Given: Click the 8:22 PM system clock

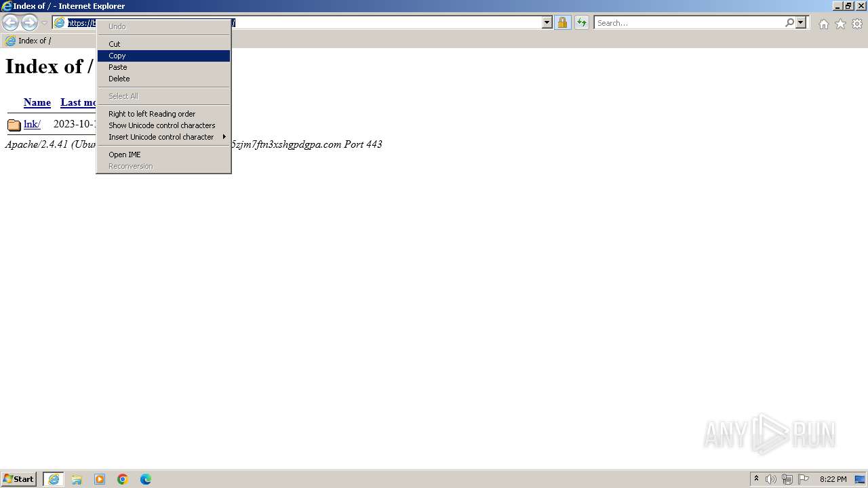Looking at the screenshot, I should point(833,479).
